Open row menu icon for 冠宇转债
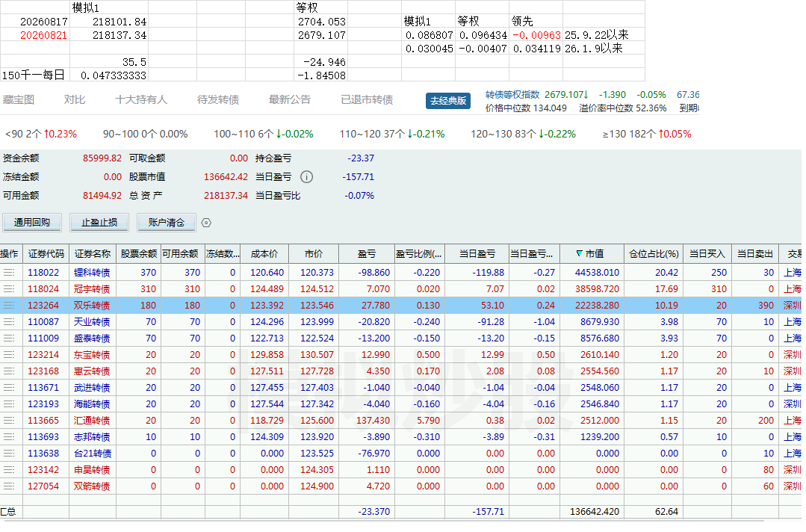The height and width of the screenshot is (532, 806). 9,289
